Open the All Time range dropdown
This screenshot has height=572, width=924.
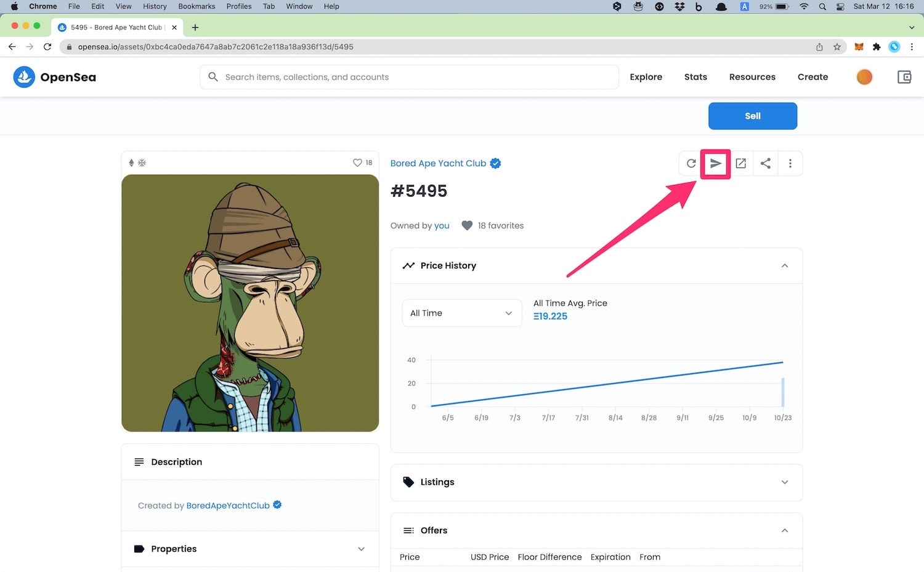[x=461, y=313]
